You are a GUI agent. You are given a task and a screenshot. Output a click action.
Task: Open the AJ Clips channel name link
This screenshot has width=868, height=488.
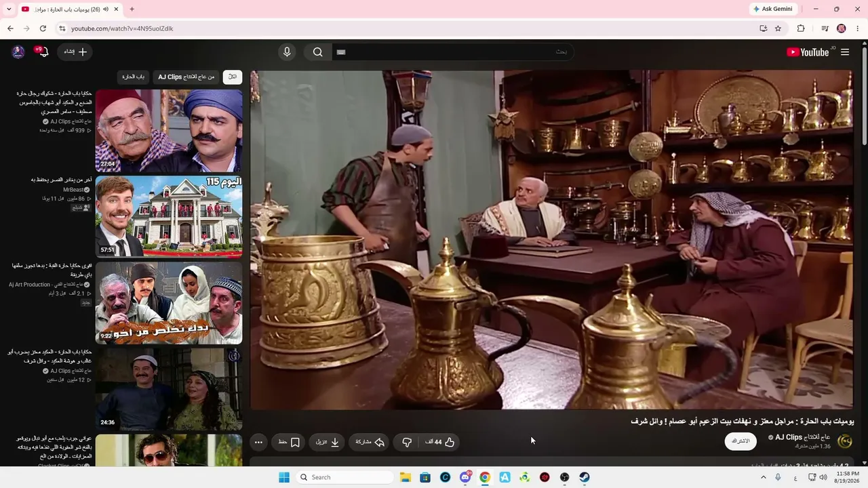[802, 437]
